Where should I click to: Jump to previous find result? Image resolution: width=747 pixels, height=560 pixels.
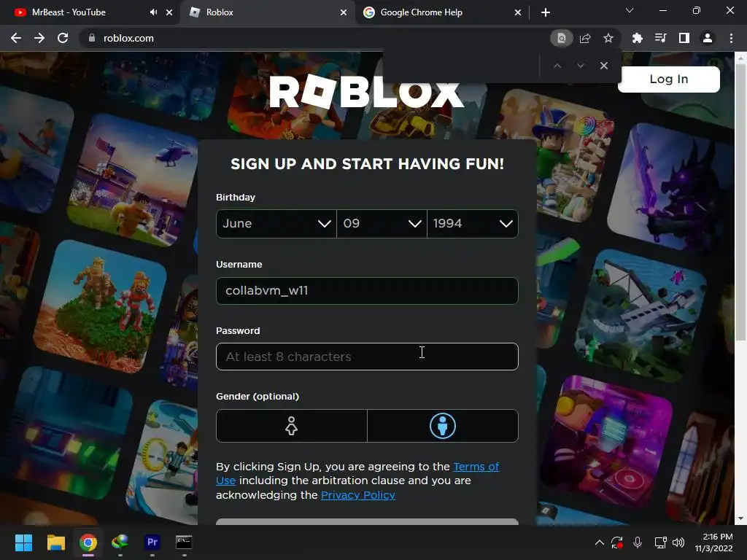[557, 66]
